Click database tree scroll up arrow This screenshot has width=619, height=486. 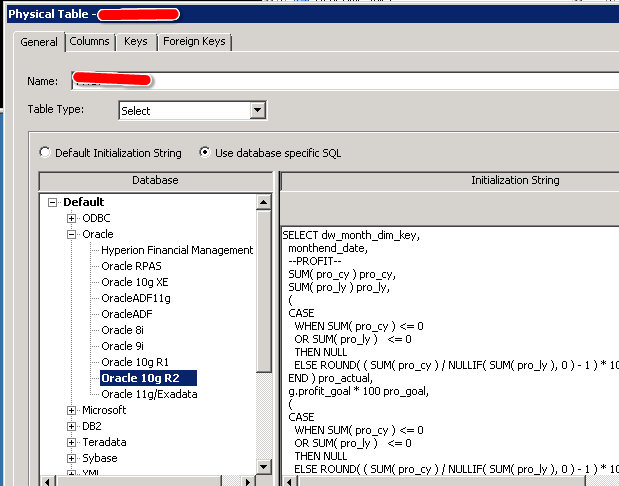(263, 203)
